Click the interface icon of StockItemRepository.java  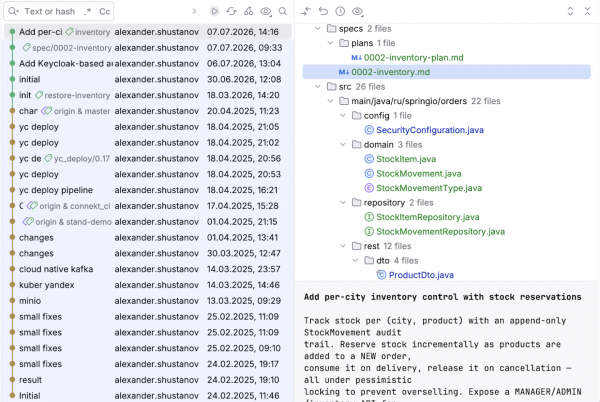[x=369, y=217]
